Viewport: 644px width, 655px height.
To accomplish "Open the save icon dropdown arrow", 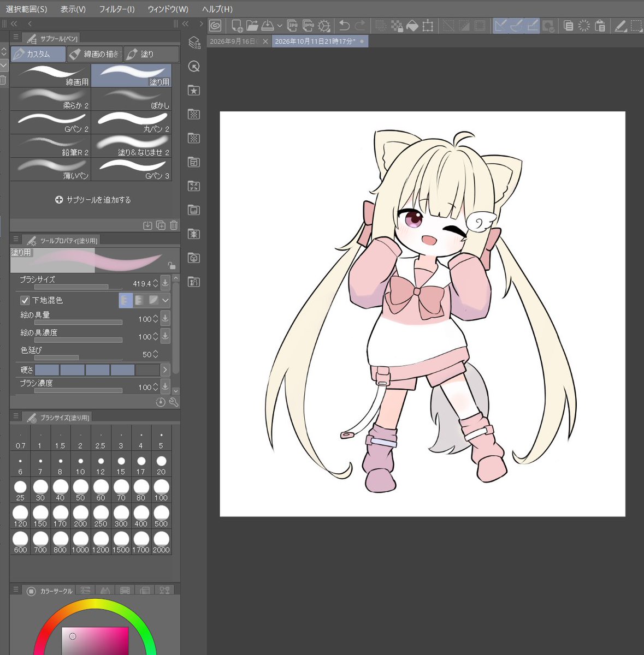I will (x=280, y=26).
